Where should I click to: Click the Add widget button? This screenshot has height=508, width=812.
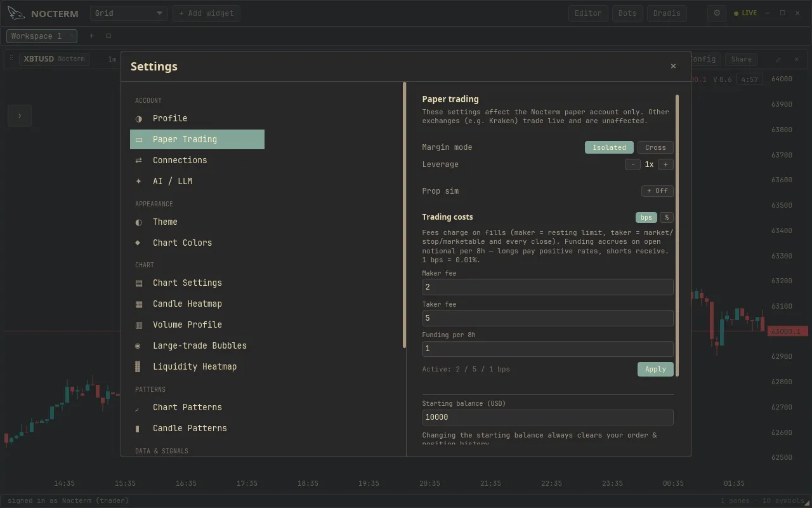(206, 13)
